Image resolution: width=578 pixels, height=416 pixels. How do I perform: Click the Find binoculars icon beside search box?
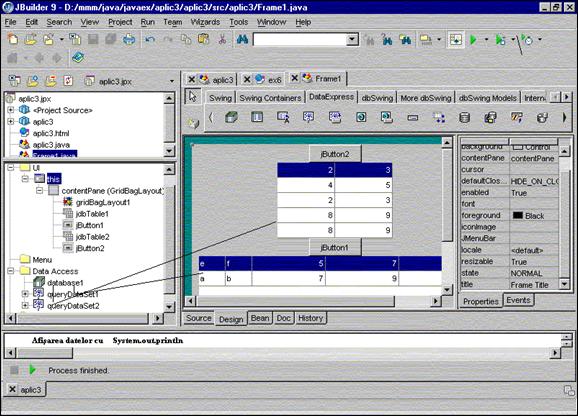click(x=242, y=39)
